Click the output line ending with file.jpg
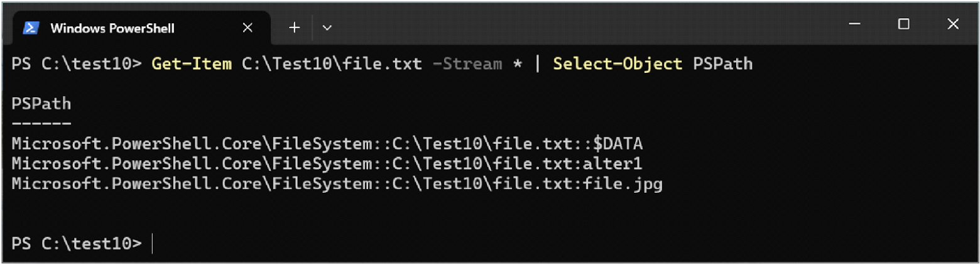The image size is (980, 265). click(x=337, y=185)
